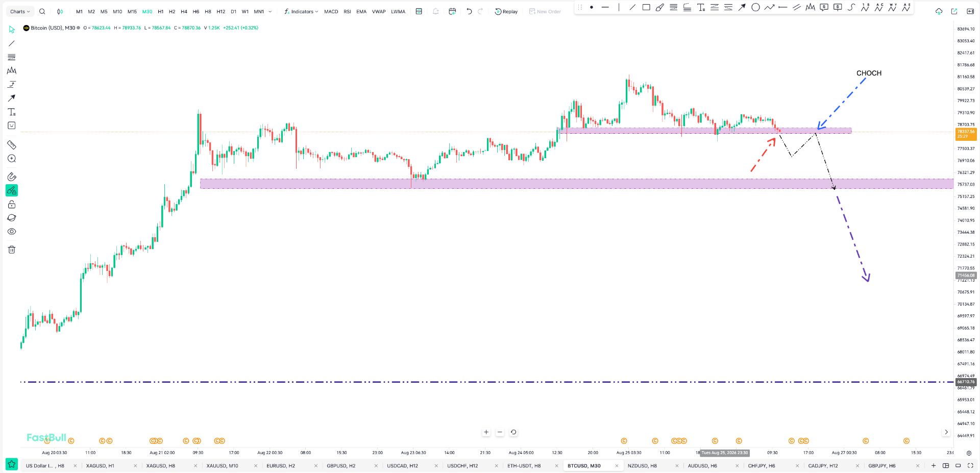The width and height of the screenshot is (980, 473).
Task: Pick the arrow drawing tool in floating toolbar
Action: click(x=742, y=7)
